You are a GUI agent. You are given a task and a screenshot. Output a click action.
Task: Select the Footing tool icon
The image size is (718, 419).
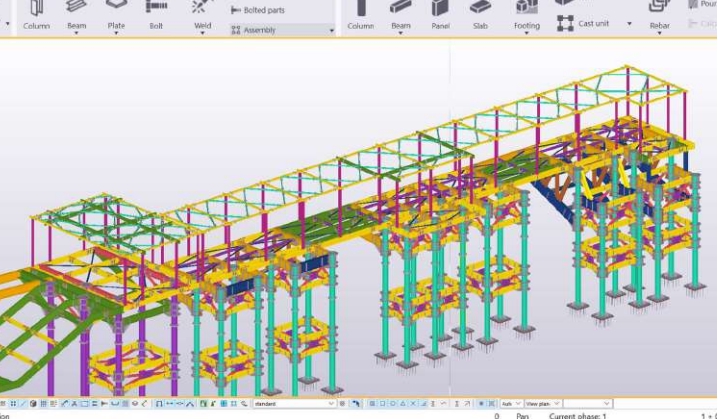click(527, 6)
